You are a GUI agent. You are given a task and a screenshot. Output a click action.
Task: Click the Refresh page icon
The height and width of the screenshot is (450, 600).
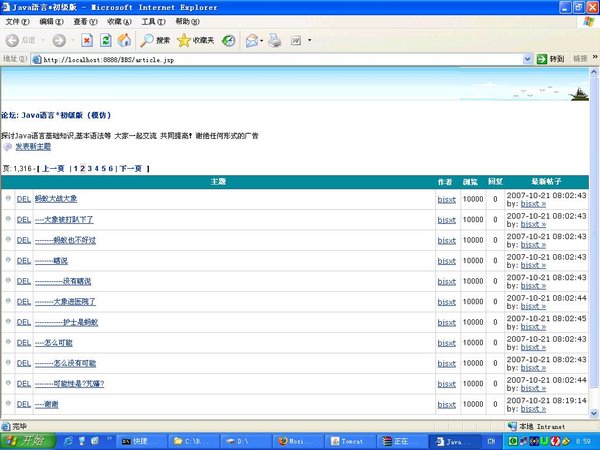(106, 41)
